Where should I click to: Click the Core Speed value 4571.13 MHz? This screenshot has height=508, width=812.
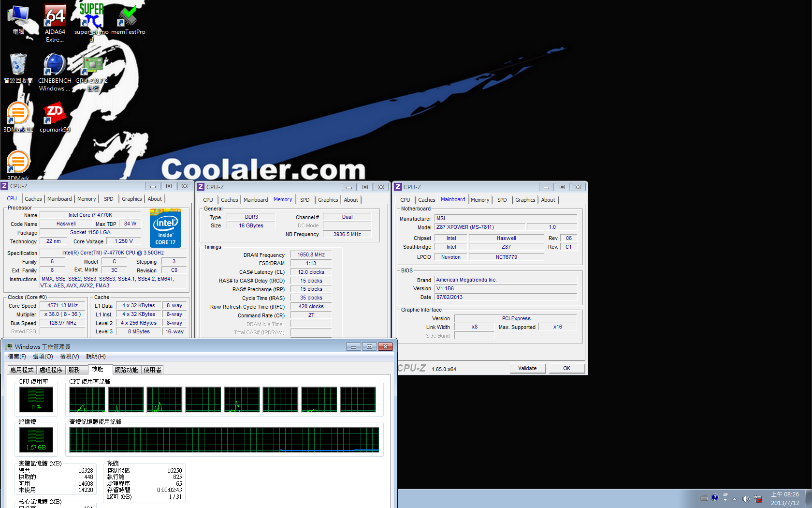[63, 305]
